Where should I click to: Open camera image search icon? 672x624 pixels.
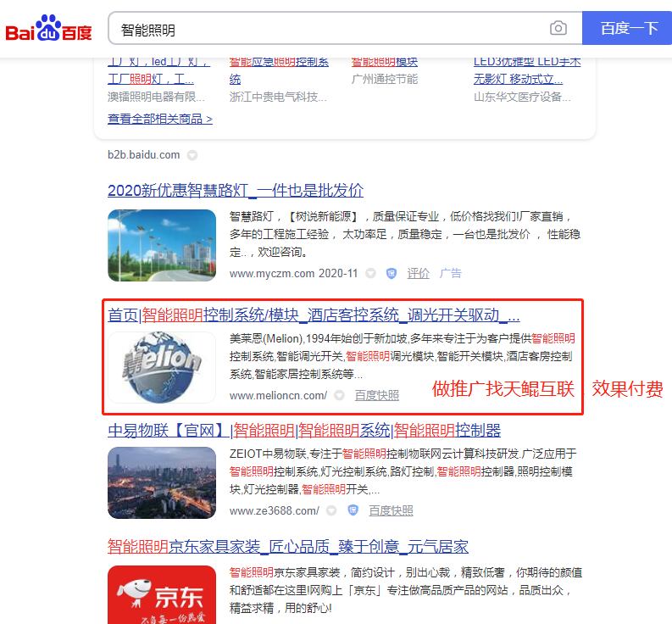click(558, 28)
